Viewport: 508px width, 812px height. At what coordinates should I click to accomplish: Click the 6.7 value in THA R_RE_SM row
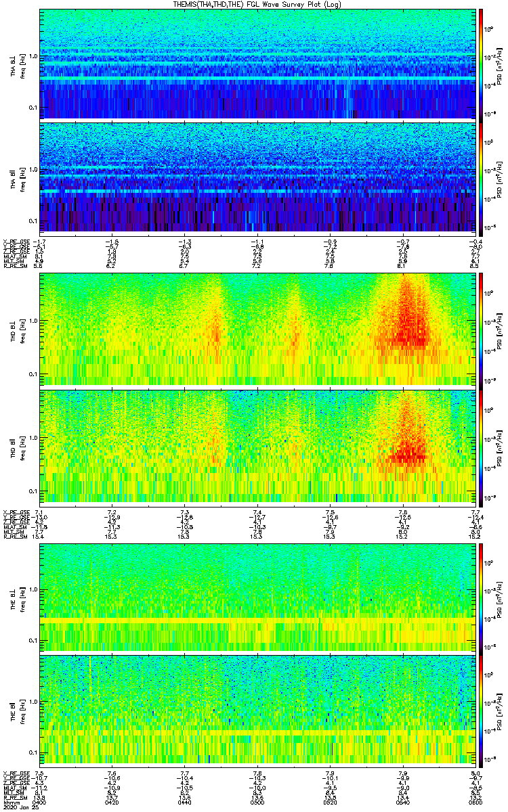184,267
